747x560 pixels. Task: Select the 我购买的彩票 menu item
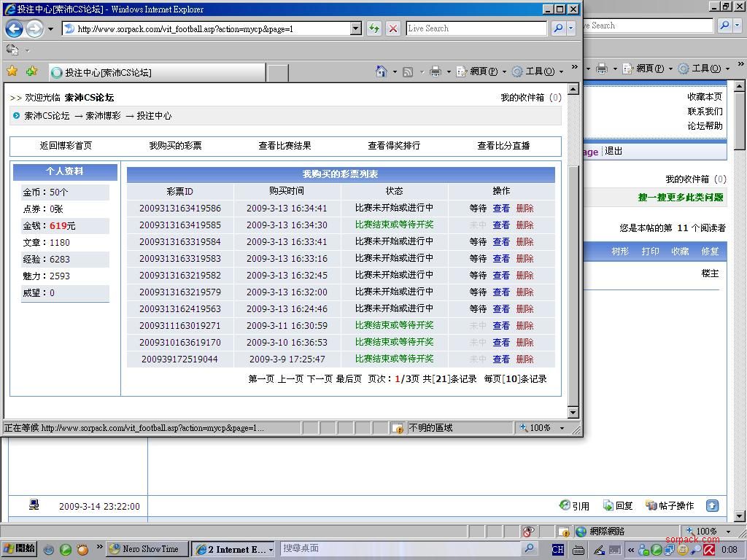(x=175, y=145)
